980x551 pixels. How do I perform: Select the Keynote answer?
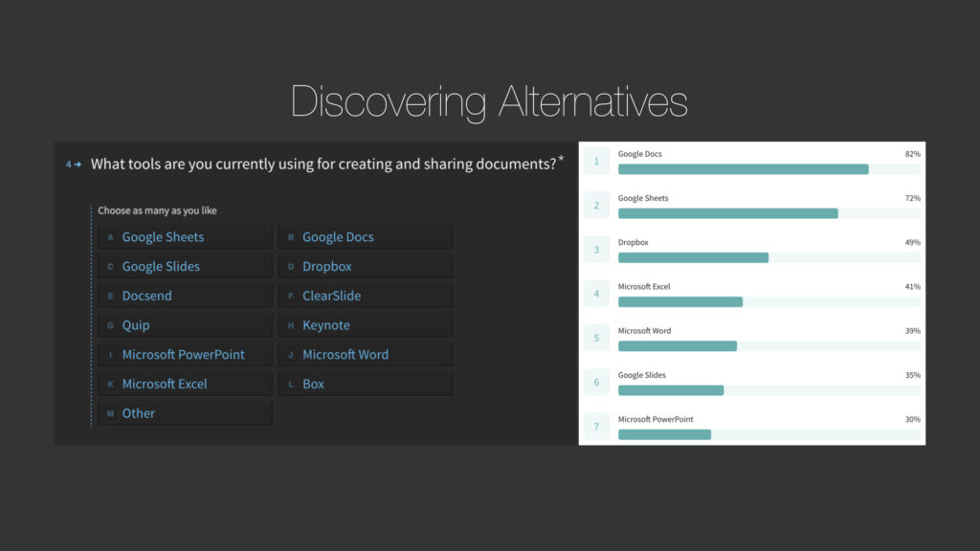(x=366, y=325)
